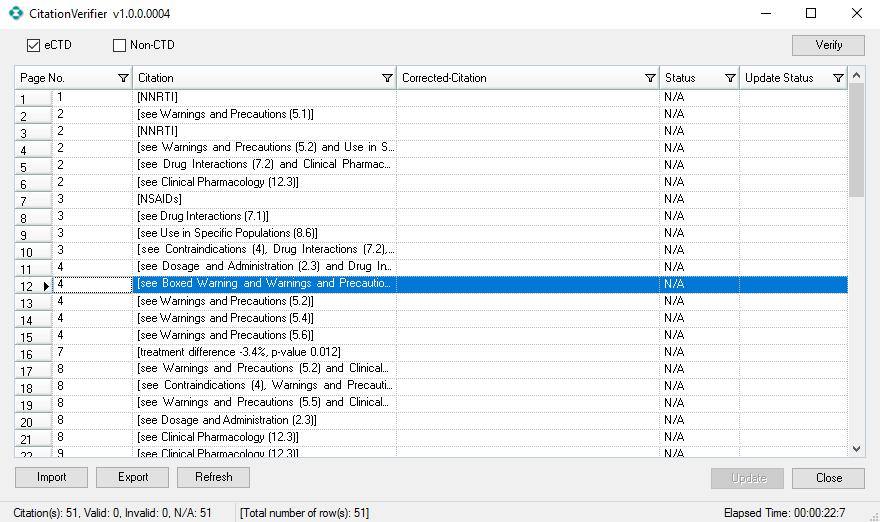Select '[see Warnings and Precautions (5.2)]' in row 13
Screen dimensions: 880x522
click(264, 301)
